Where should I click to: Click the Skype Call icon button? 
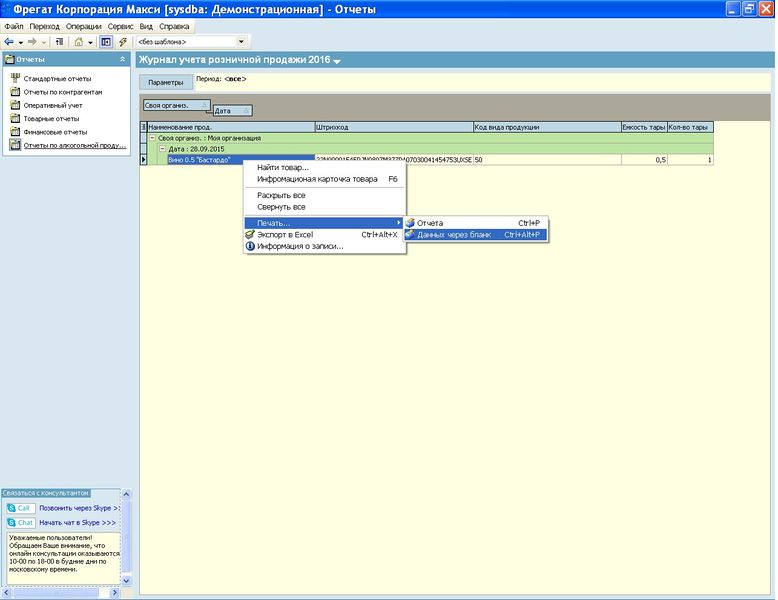[20, 508]
